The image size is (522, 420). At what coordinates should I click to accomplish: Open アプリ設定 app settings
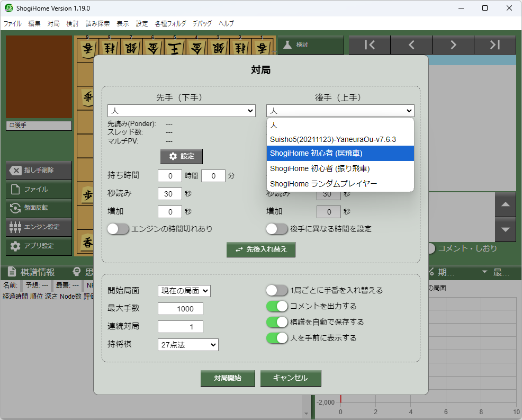39,246
